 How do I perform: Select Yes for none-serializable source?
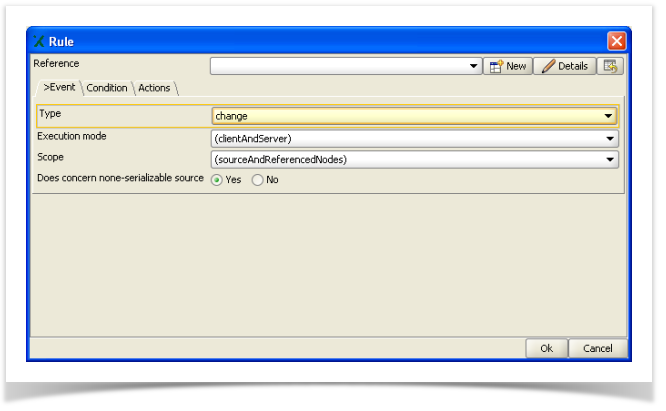[216, 180]
